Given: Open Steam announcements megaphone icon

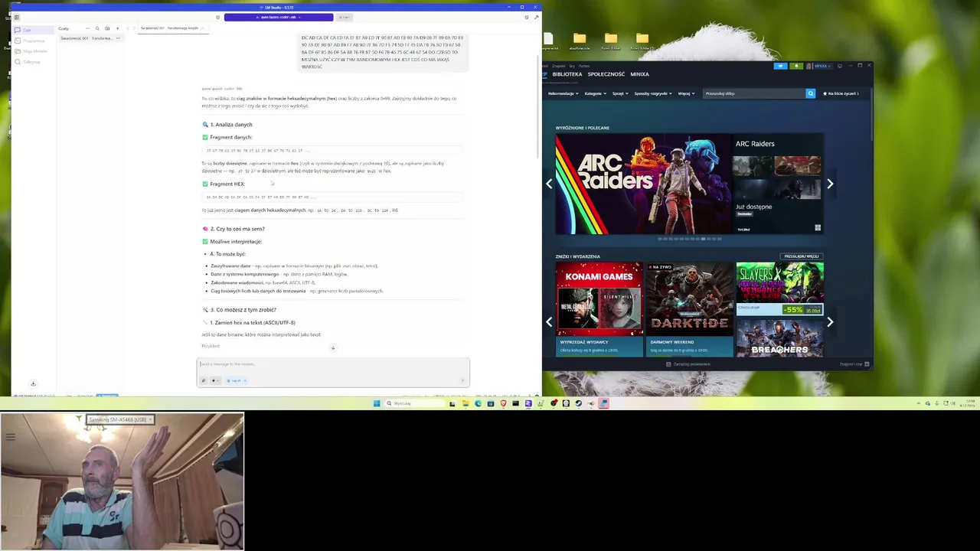Looking at the screenshot, I should pyautogui.click(x=780, y=66).
